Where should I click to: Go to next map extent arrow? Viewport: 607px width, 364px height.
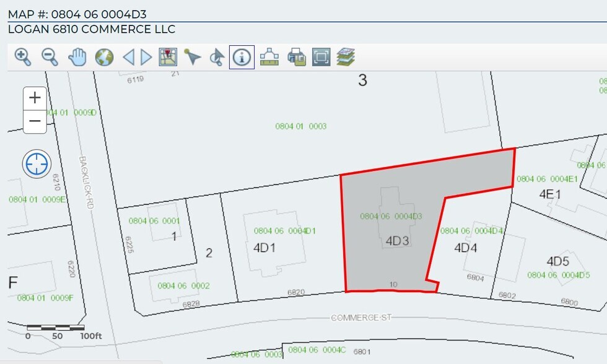(146, 58)
